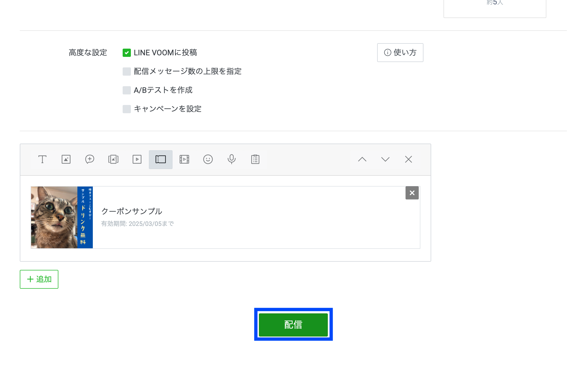Move message block down with chevron
Image resolution: width=588 pixels, height=379 pixels.
(x=385, y=159)
